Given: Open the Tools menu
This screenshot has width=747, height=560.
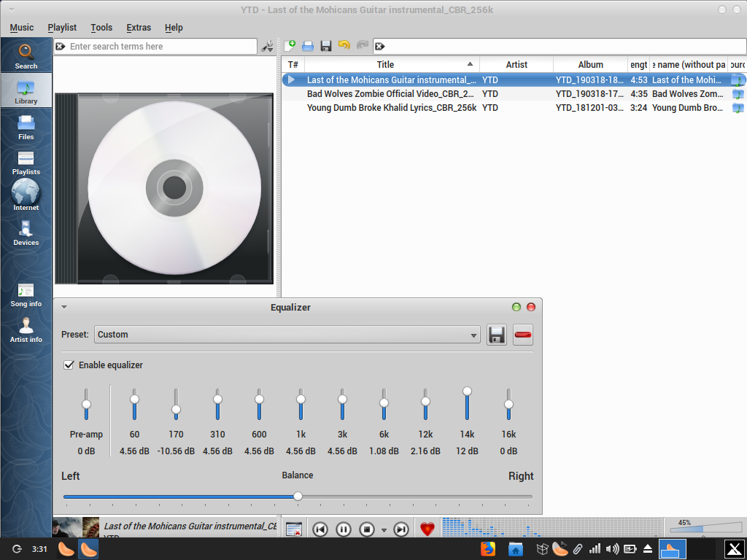Looking at the screenshot, I should pos(101,28).
